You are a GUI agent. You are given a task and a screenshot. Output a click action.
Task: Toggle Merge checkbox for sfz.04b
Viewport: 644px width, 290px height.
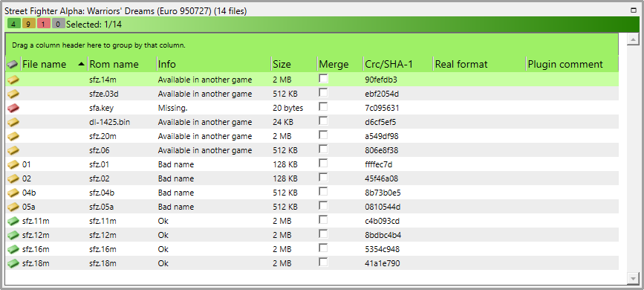(324, 191)
